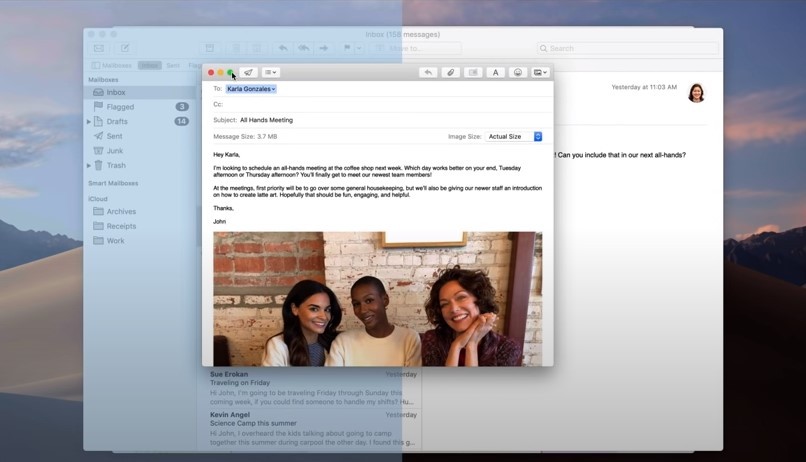The width and height of the screenshot is (806, 462).
Task: Select the Sent tab in favorites bar
Action: tap(173, 65)
